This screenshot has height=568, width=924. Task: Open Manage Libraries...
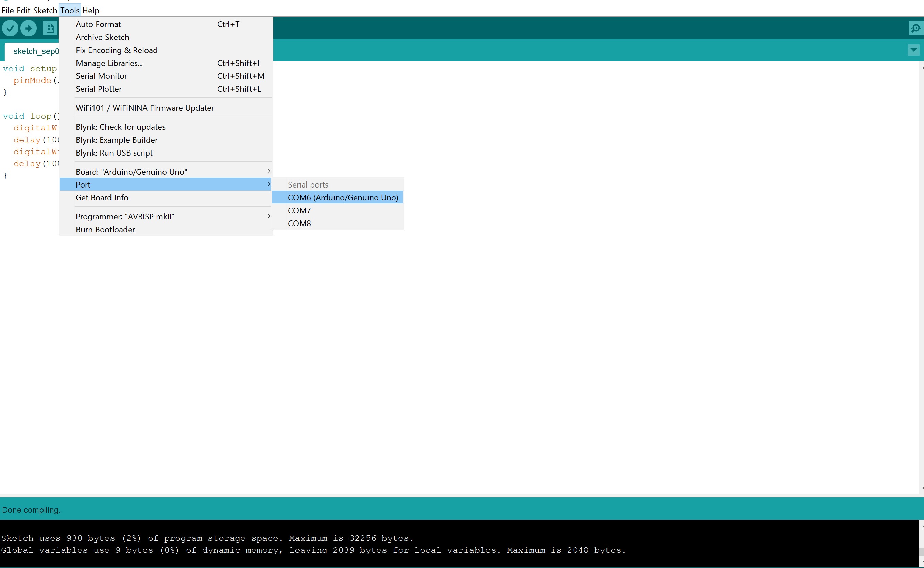pyautogui.click(x=166, y=63)
